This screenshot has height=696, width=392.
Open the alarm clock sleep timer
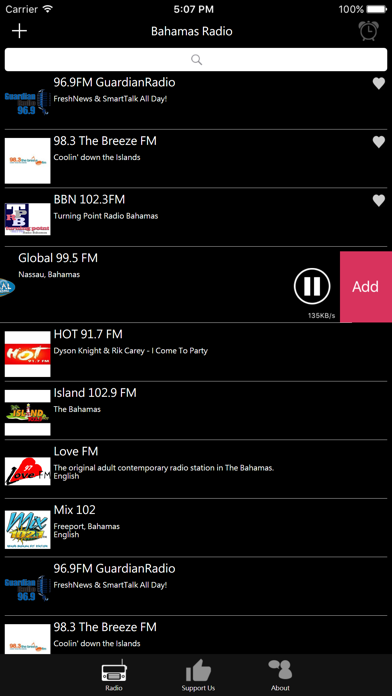click(368, 31)
